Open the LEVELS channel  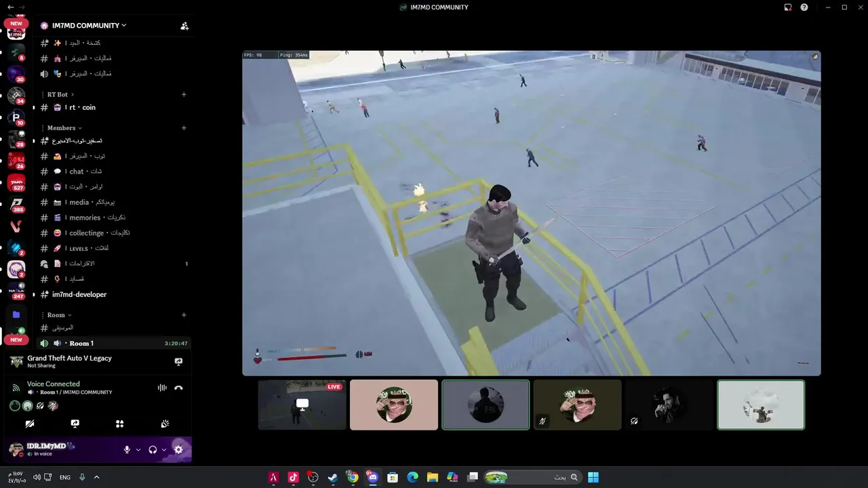[113, 249]
